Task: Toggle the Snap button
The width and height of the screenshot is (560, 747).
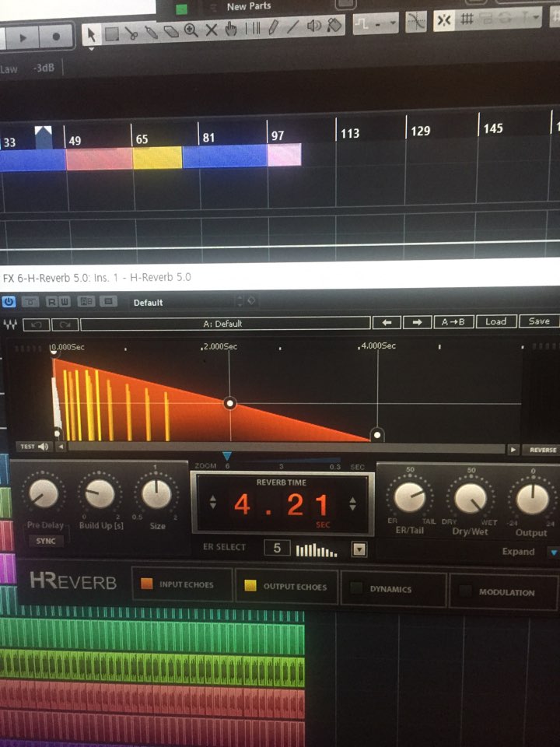Action: pos(443,20)
